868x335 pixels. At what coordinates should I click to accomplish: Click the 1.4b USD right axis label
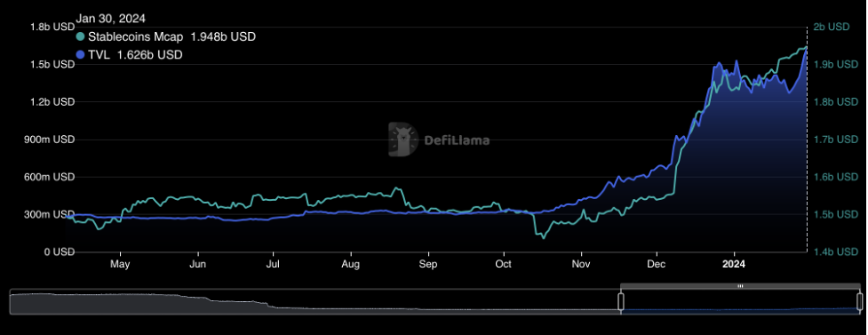pyautogui.click(x=835, y=252)
